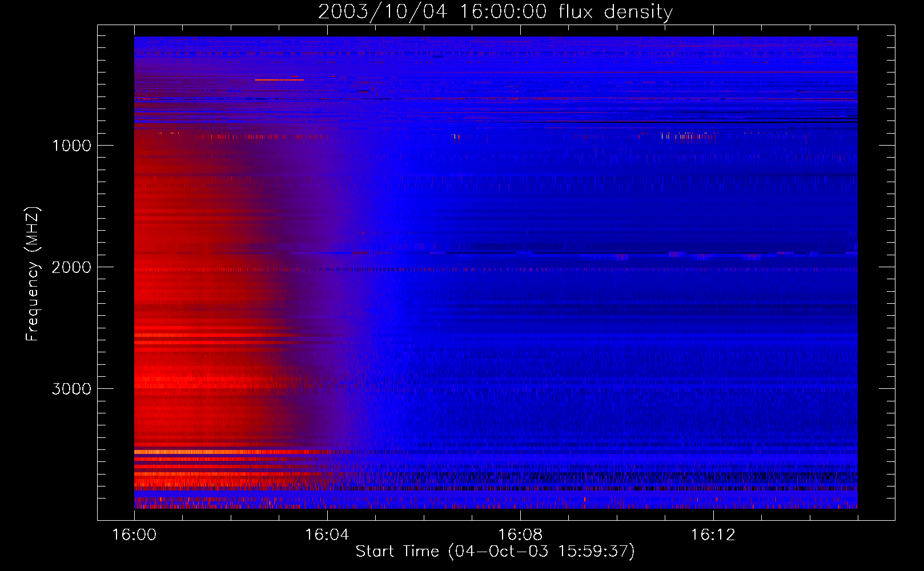The height and width of the screenshot is (571, 924).
Task: Click the "16:00" time tick label
Action: (134, 534)
